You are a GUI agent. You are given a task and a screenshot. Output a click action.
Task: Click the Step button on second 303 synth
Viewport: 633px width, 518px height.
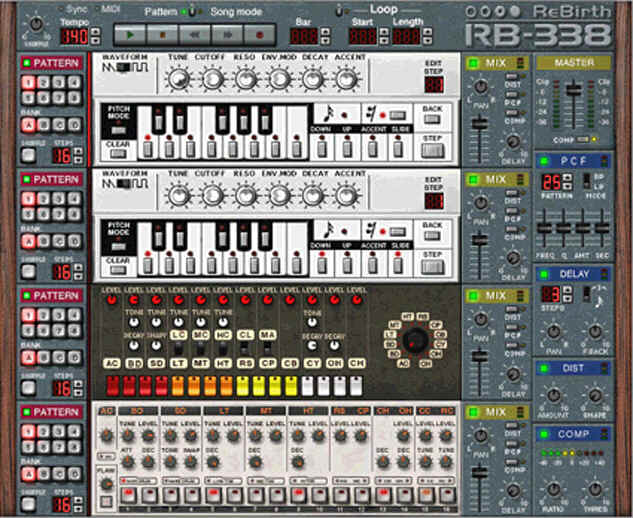pos(432,267)
